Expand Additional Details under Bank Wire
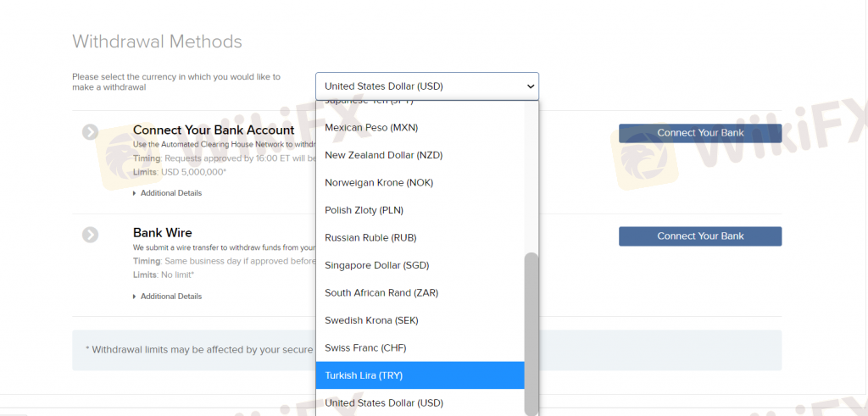868x416 pixels. tap(170, 297)
